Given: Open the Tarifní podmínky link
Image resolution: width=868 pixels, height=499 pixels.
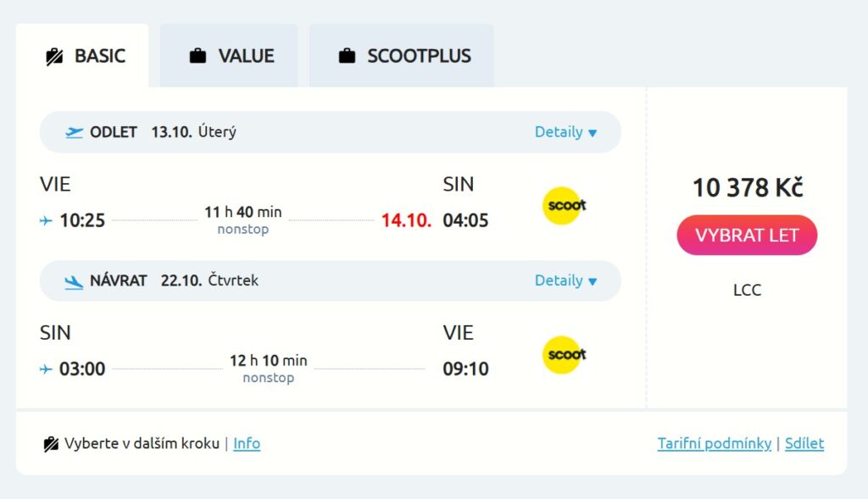Looking at the screenshot, I should [714, 444].
